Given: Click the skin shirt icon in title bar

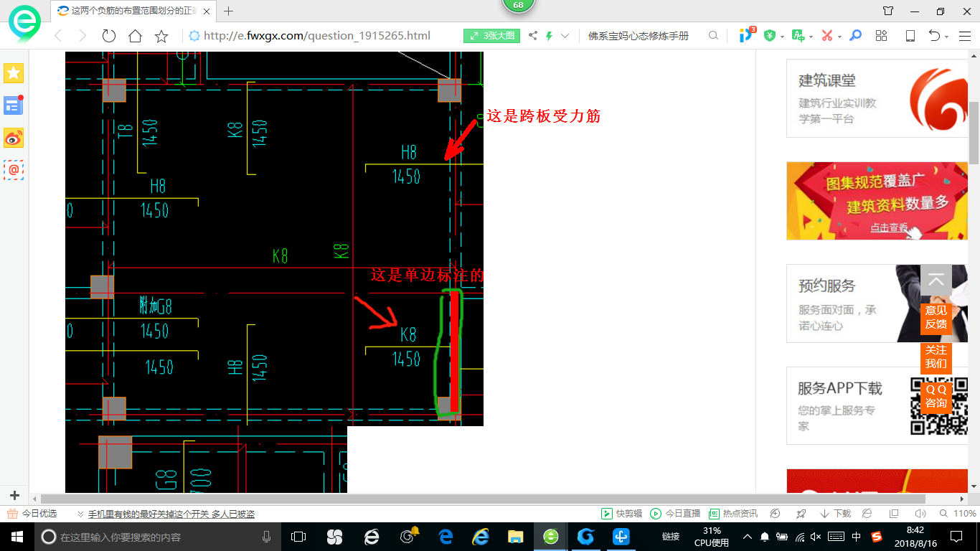Looking at the screenshot, I should pyautogui.click(x=888, y=11).
